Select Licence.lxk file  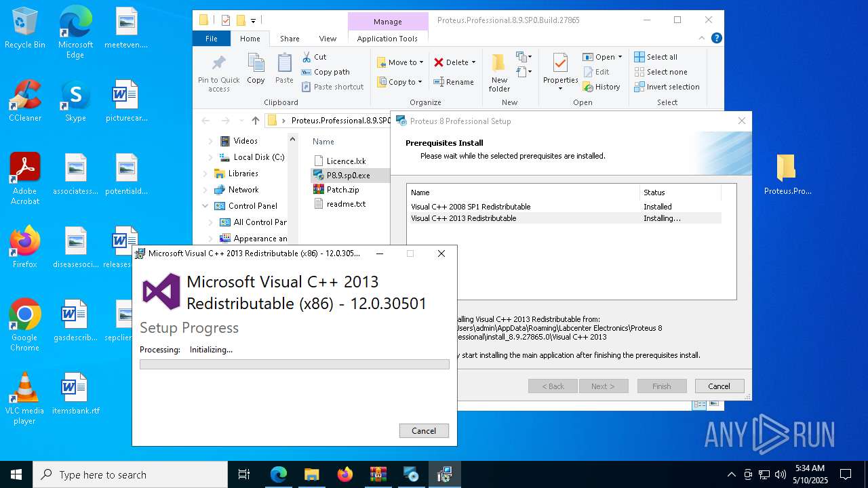point(340,161)
